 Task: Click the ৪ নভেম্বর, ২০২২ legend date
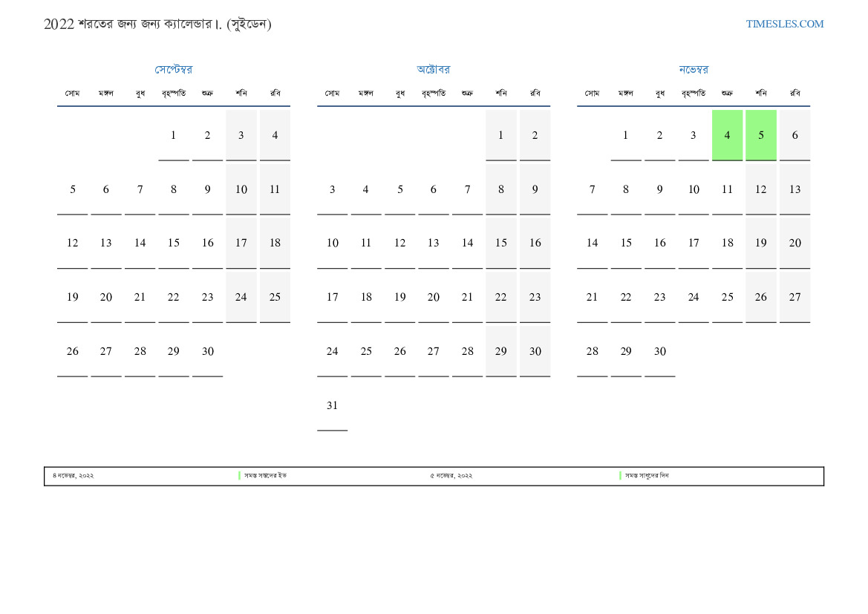73,476
